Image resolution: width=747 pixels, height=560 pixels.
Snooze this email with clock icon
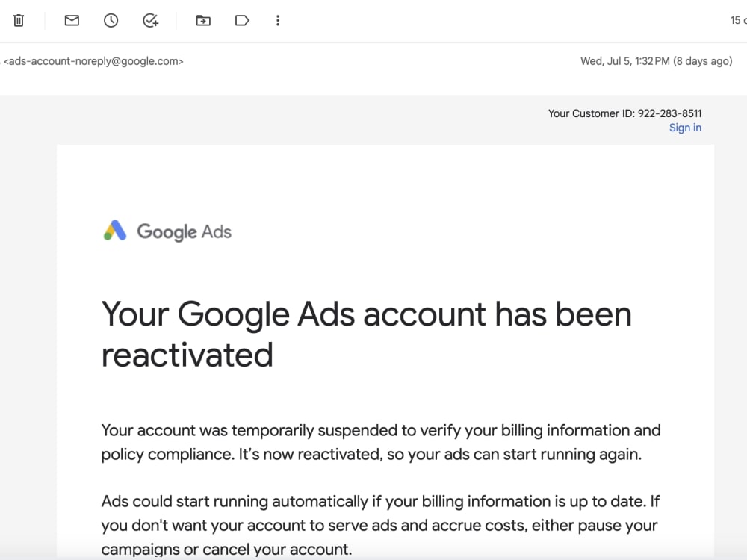(x=111, y=21)
